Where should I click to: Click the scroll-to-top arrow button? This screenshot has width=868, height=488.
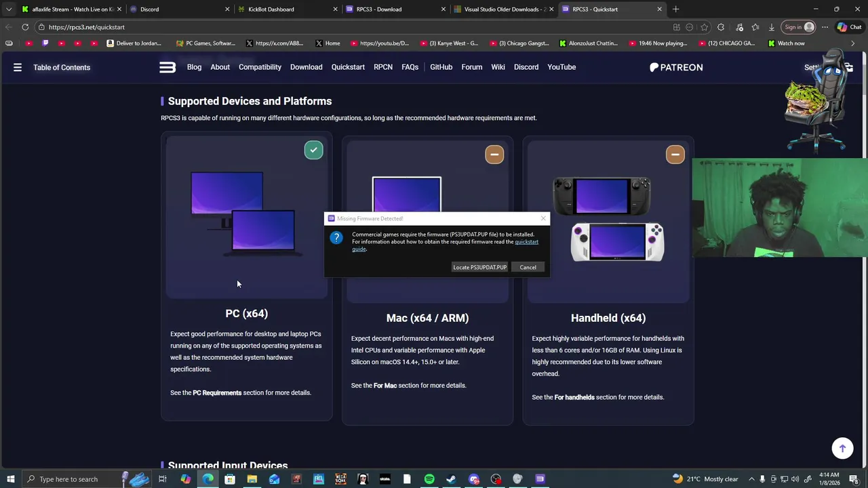(x=842, y=448)
